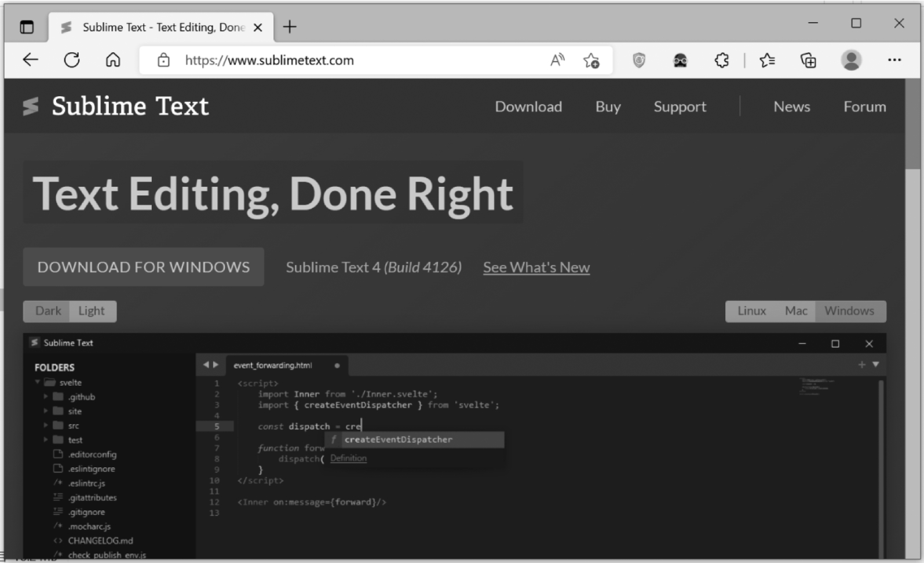Select Mac platform preview
The image size is (924, 563).
tap(796, 311)
